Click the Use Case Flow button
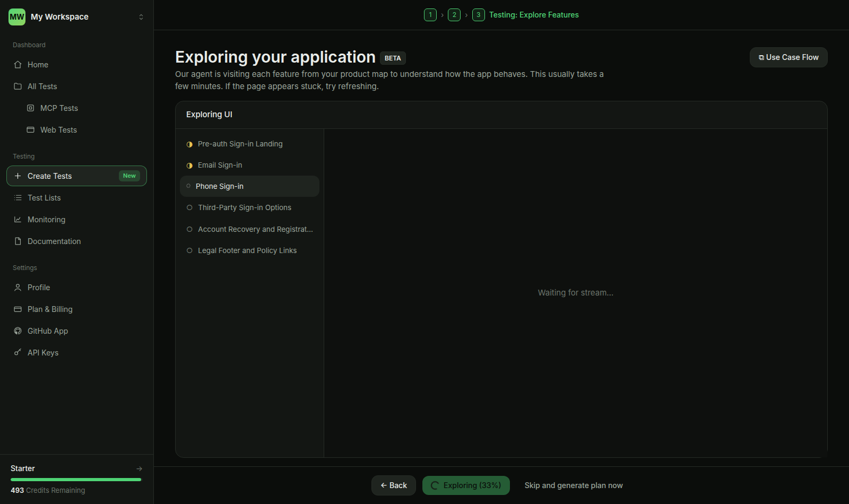This screenshot has height=504, width=849. pos(789,57)
